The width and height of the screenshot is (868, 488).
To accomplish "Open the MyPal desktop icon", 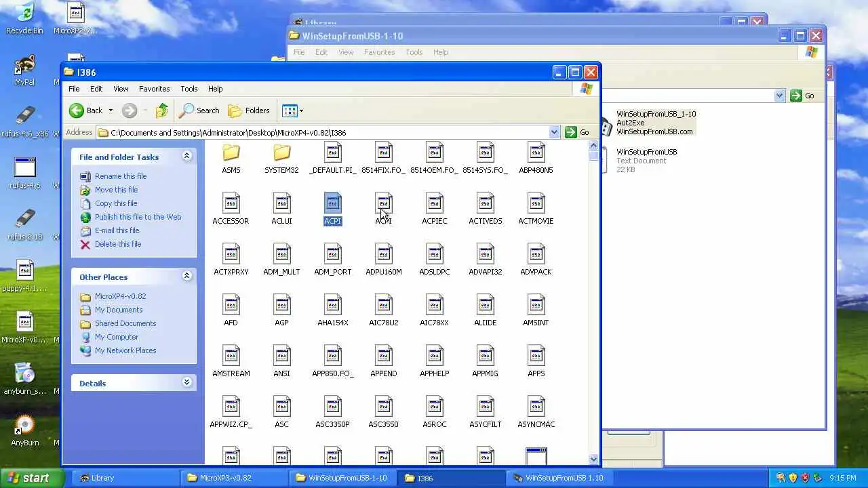I will click(x=24, y=70).
